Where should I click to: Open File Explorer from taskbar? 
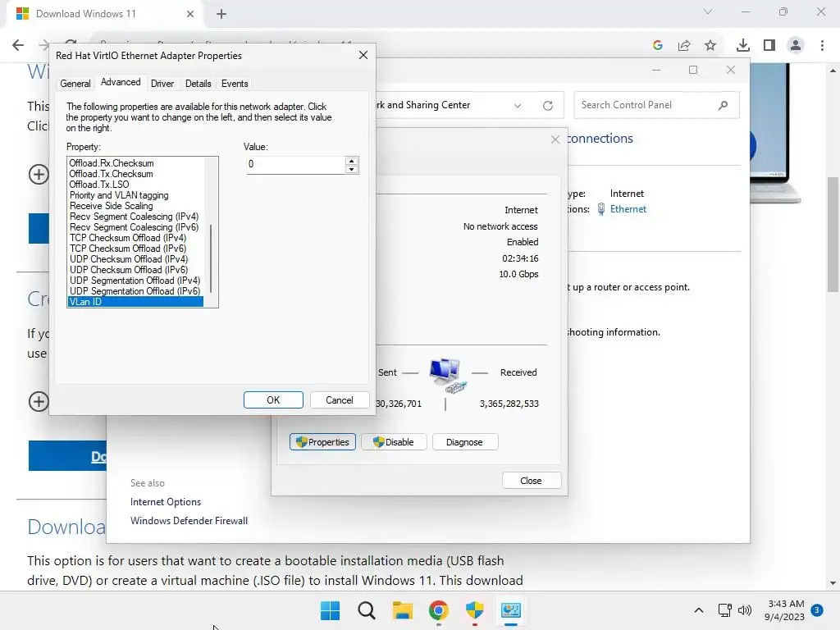402,610
